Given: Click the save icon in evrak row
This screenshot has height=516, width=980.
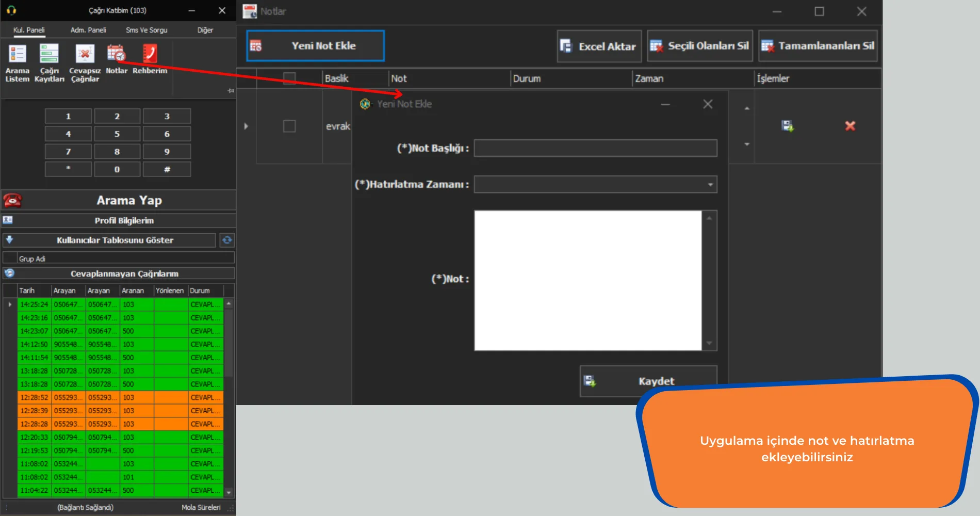Looking at the screenshot, I should (x=788, y=126).
